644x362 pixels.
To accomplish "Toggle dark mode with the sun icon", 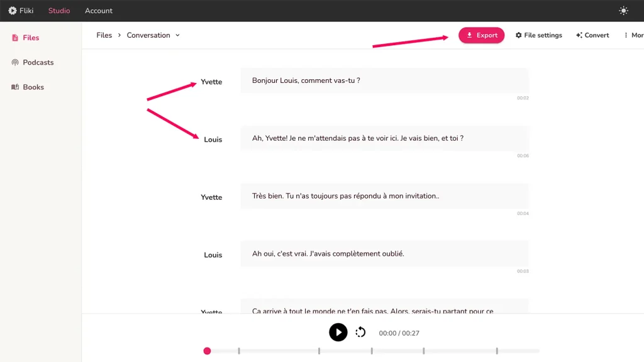I will [623, 10].
